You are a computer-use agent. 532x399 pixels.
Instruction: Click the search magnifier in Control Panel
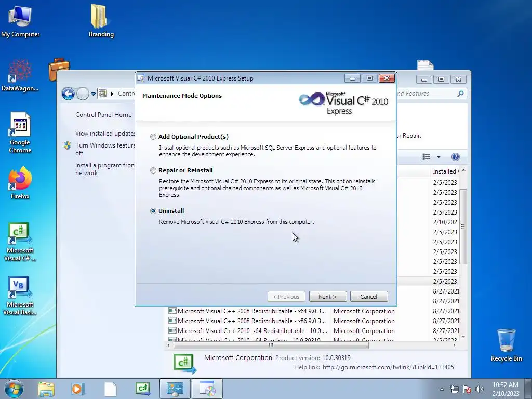[x=460, y=94]
